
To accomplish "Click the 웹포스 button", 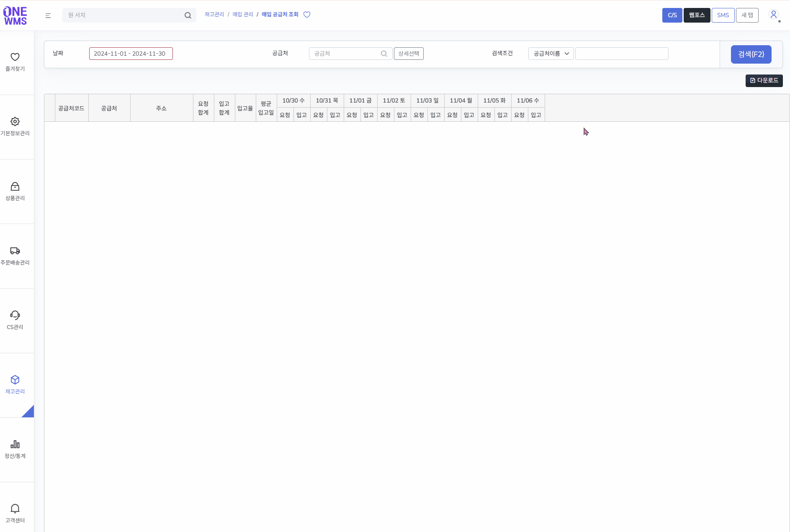I will [697, 15].
